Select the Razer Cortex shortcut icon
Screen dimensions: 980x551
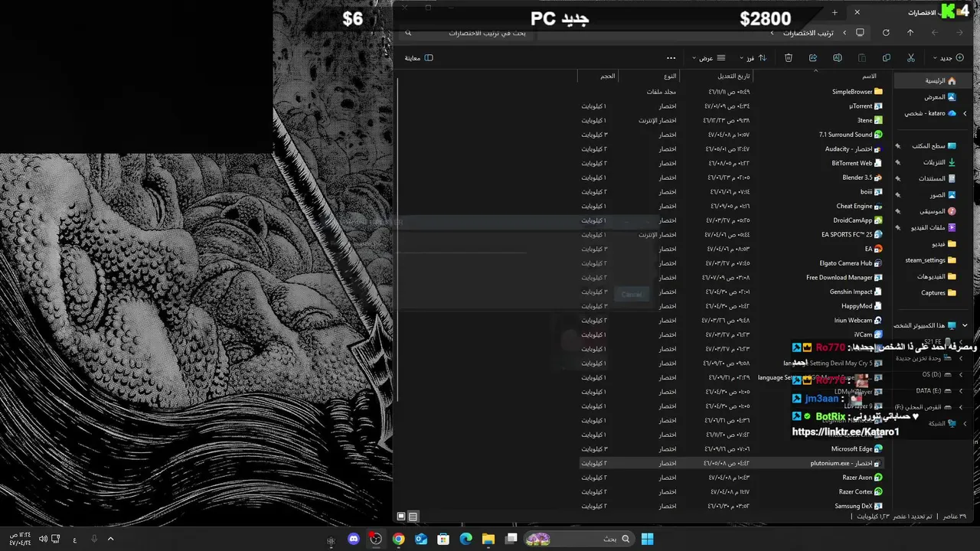coord(878,492)
